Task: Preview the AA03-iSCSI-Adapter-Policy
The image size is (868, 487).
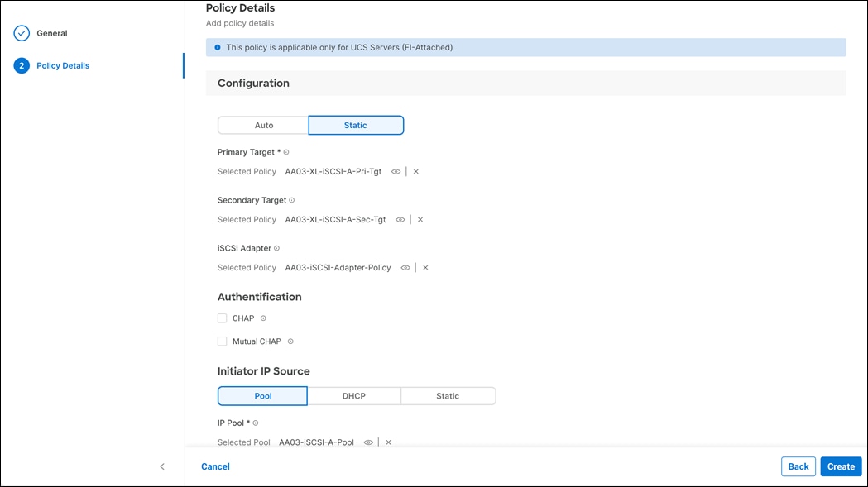Action: click(405, 267)
